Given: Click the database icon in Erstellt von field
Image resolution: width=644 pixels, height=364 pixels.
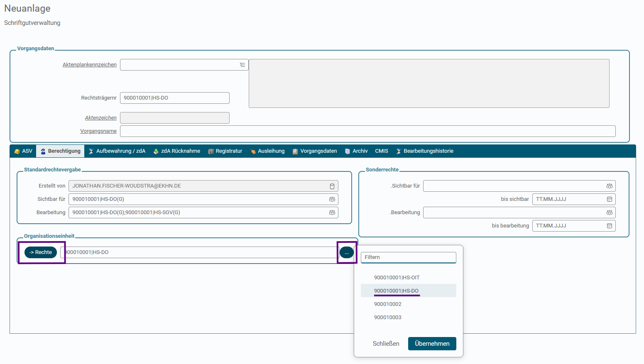Looking at the screenshot, I should (332, 186).
